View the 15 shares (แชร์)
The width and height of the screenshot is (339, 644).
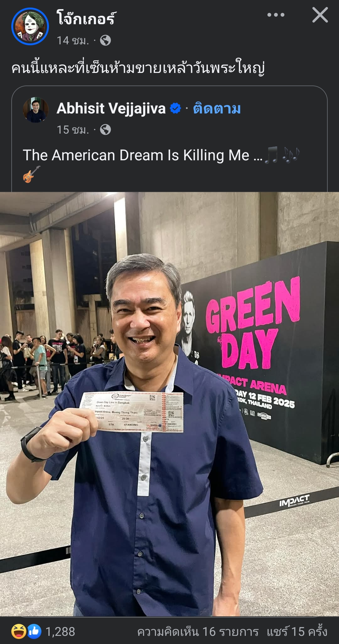click(297, 631)
